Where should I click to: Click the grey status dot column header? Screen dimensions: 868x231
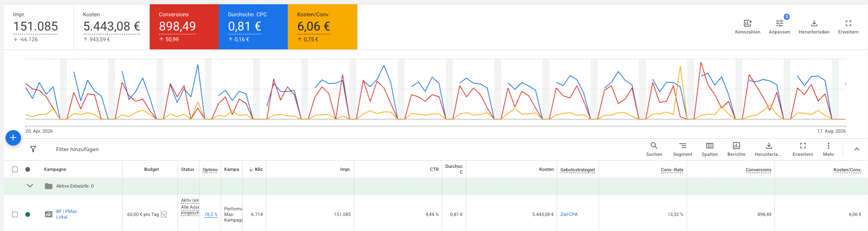point(28,169)
